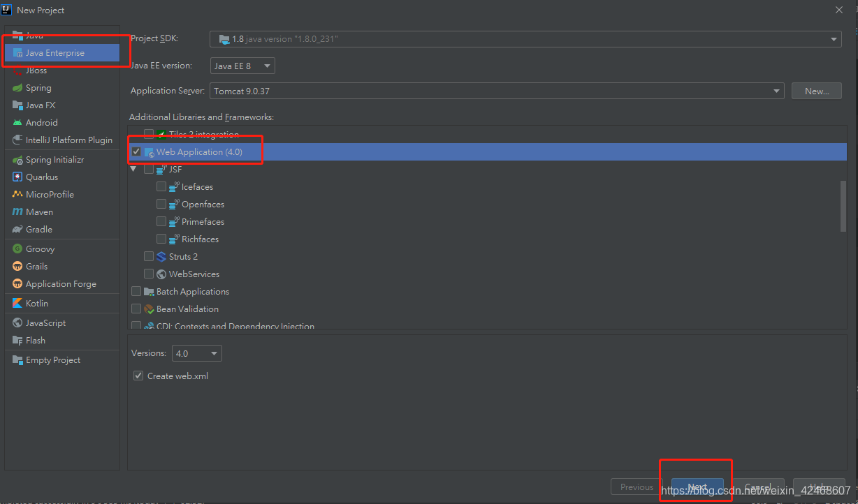This screenshot has width=858, height=504.
Task: Click the MicroProfile logo icon
Action: click(17, 195)
